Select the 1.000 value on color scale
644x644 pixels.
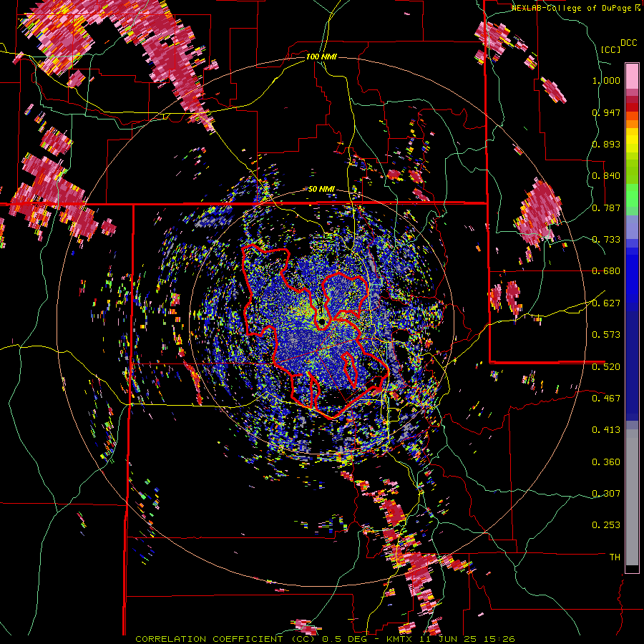coord(606,80)
